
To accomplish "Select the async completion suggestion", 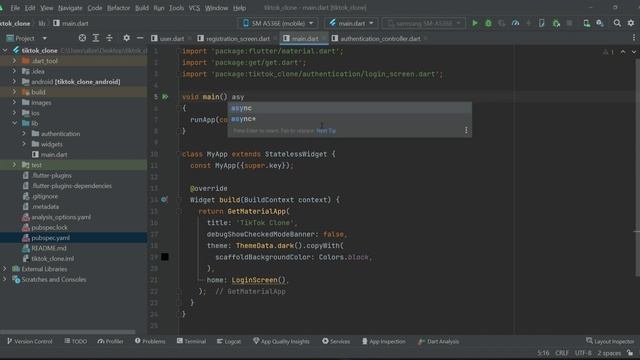I will click(x=349, y=108).
